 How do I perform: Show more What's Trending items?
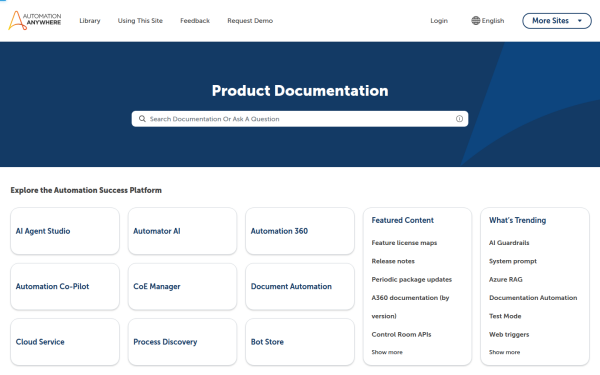tap(504, 352)
